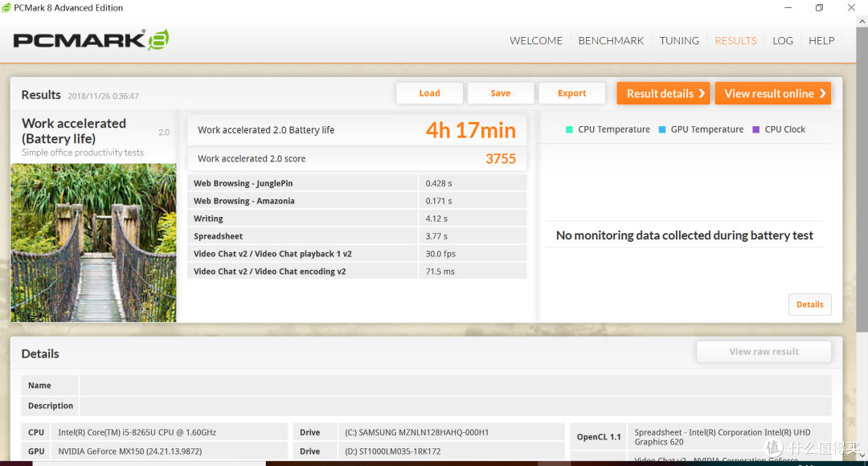The image size is (868, 466).
Task: Open the LOG tab
Action: pos(782,40)
